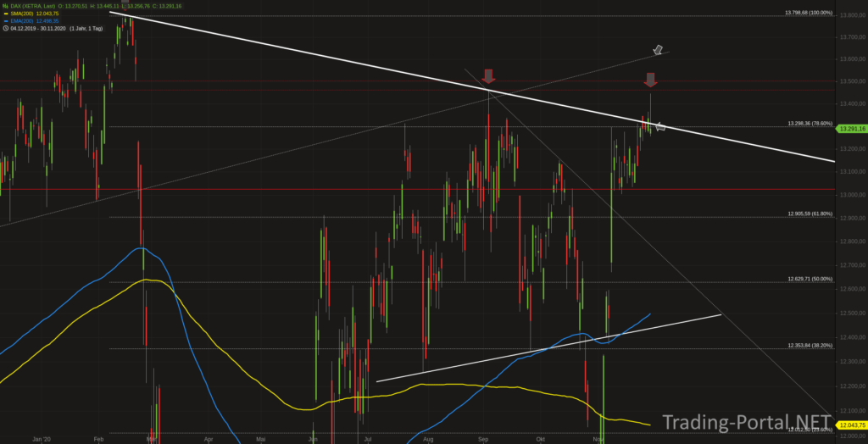Click the 13.100,00 price axis label
The image size is (868, 444).
853,172
